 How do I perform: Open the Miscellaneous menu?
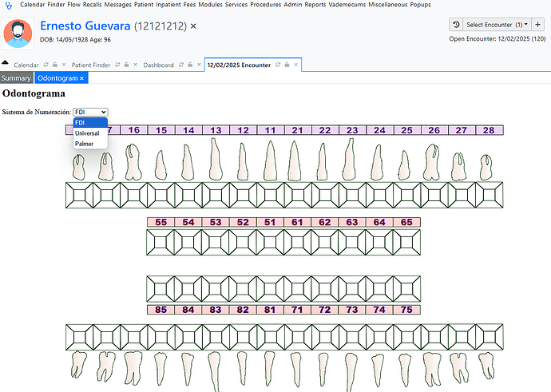pos(388,5)
